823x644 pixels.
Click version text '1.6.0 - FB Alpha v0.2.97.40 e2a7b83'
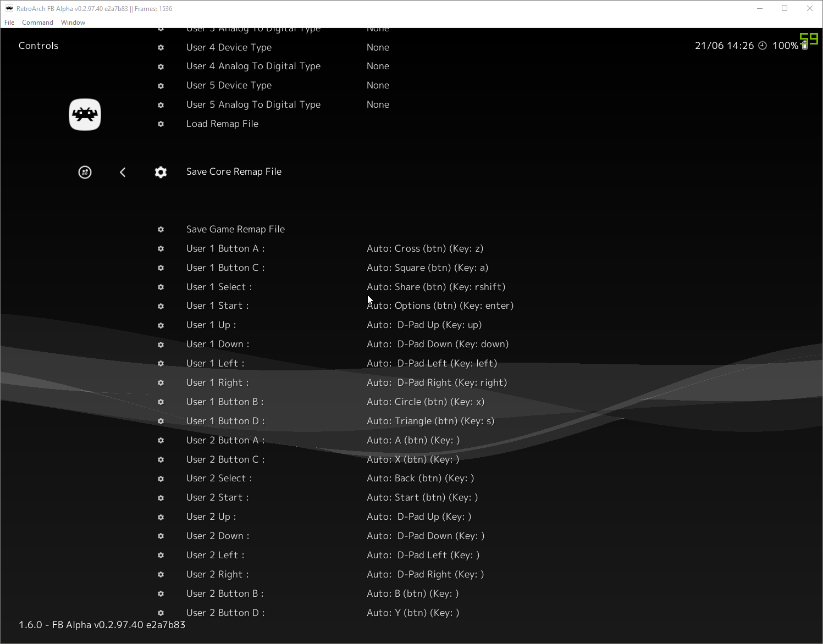pyautogui.click(x=102, y=625)
